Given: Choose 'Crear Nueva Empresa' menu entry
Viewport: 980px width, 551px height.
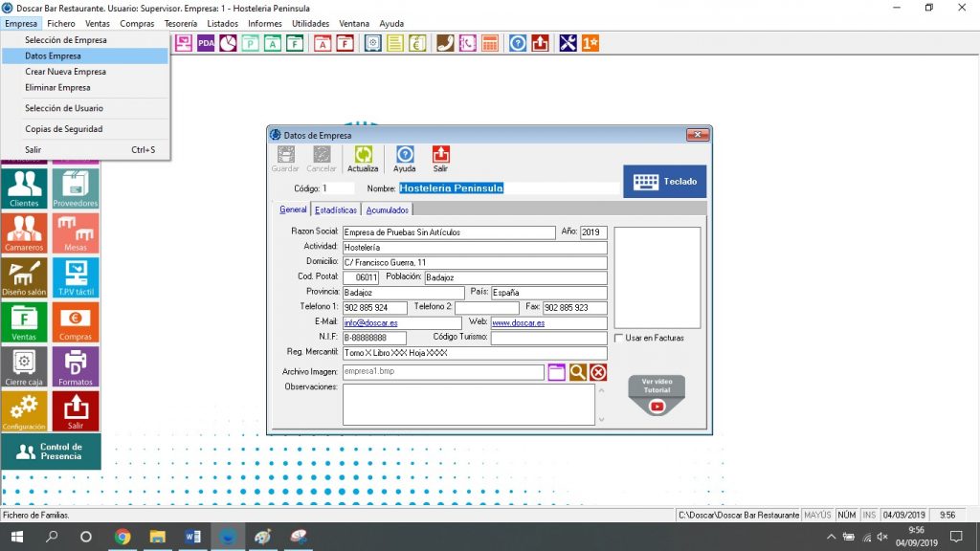Looking at the screenshot, I should (85, 72).
